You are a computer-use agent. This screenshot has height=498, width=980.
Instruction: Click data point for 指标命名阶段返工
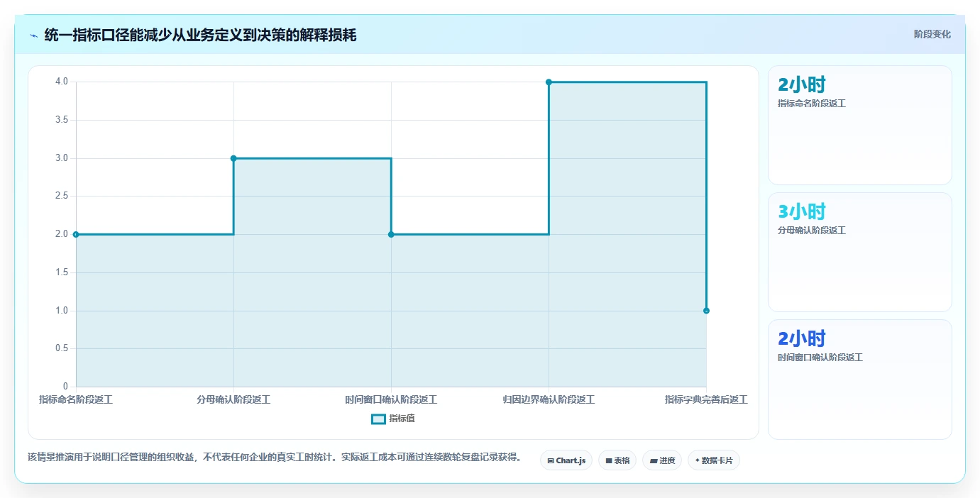pos(76,234)
